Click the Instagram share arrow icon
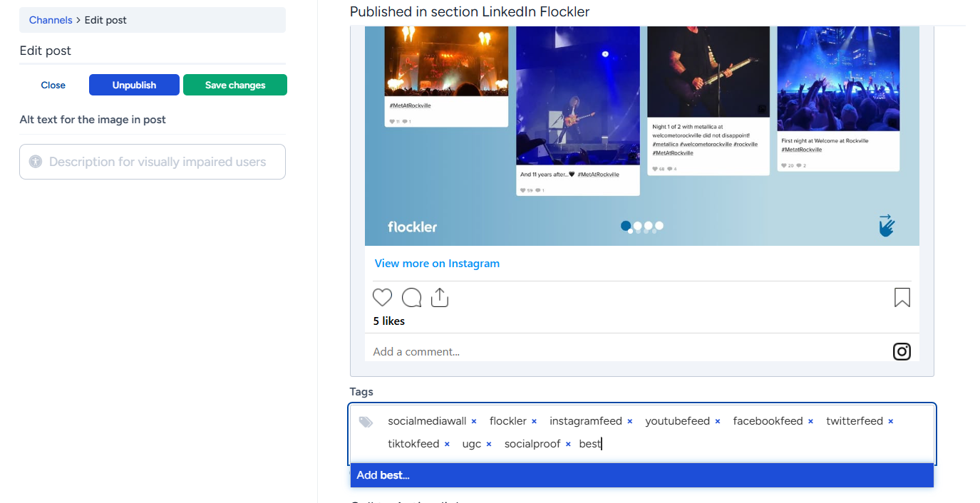This screenshot has width=980, height=503. tap(440, 297)
